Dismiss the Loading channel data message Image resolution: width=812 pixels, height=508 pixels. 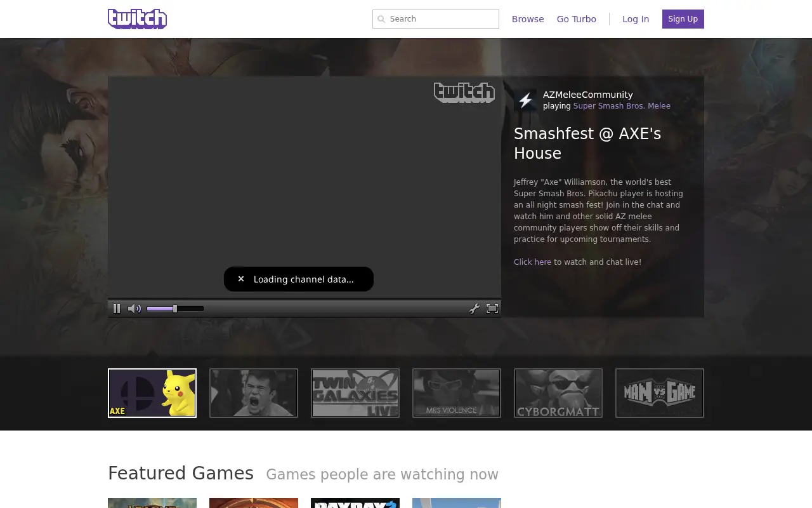241,279
